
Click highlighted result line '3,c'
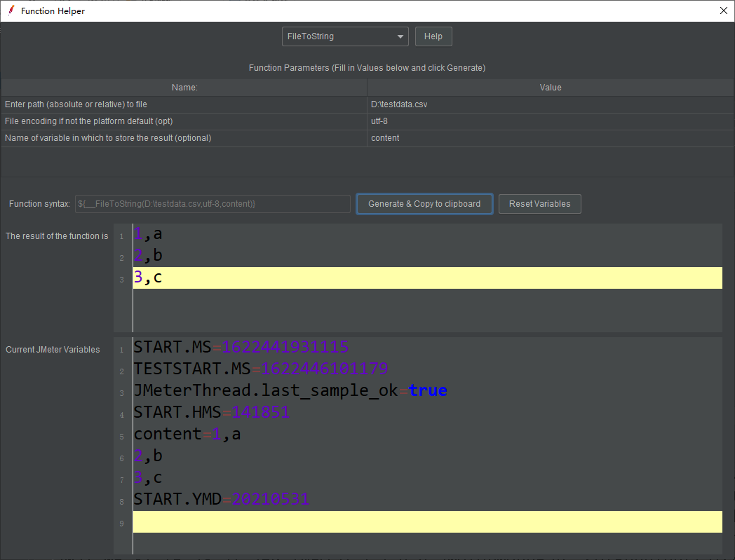[428, 278]
